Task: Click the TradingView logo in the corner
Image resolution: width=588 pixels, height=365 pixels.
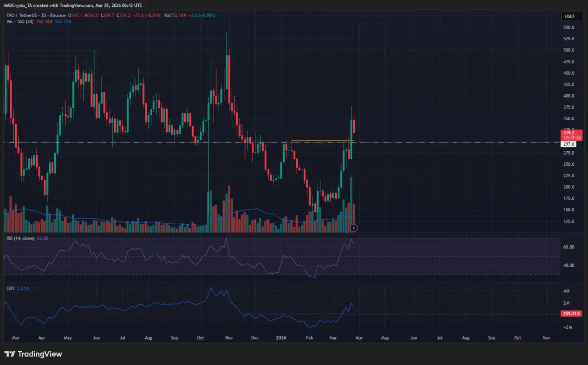Action: point(33,354)
